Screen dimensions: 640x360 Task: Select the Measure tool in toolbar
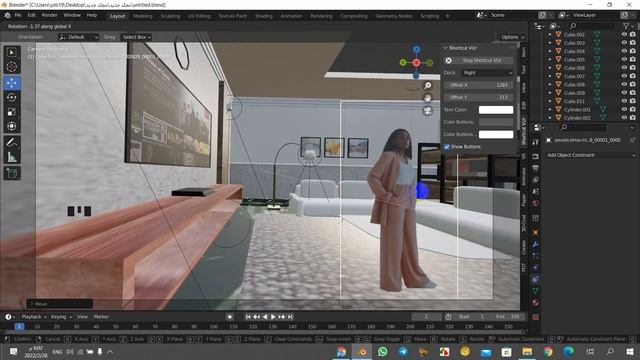tap(12, 157)
